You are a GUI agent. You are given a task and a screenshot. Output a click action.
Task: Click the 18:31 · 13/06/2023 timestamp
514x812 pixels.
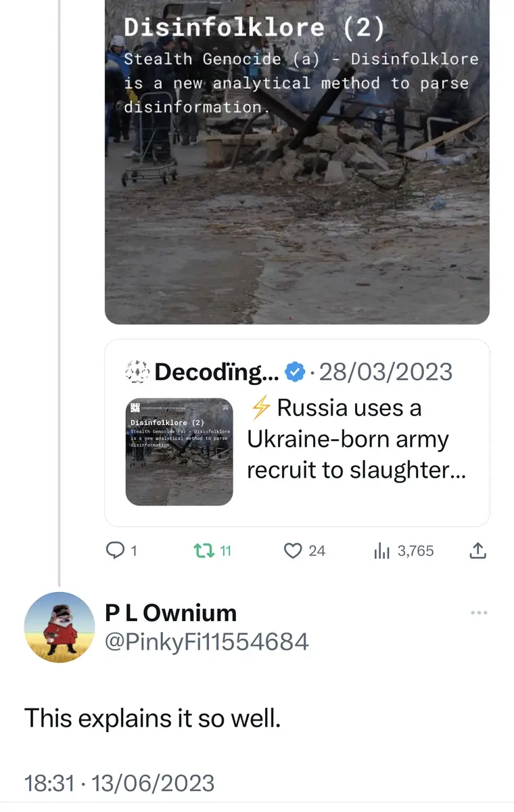click(120, 784)
